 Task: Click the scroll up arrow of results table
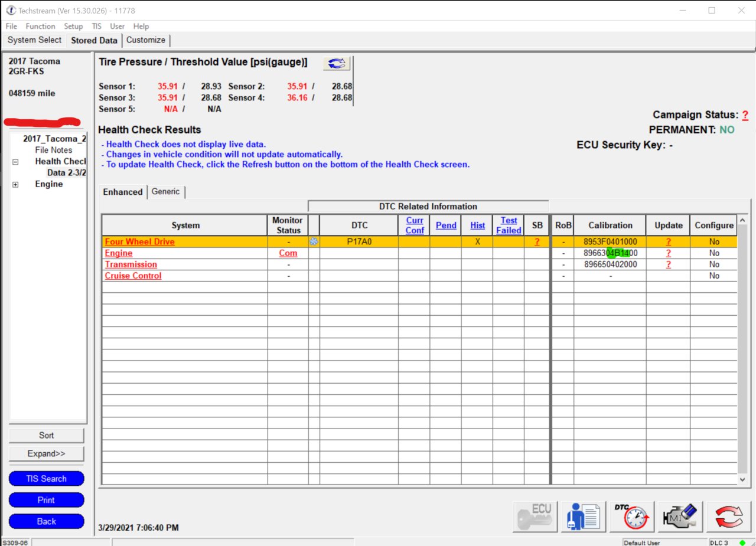(742, 220)
